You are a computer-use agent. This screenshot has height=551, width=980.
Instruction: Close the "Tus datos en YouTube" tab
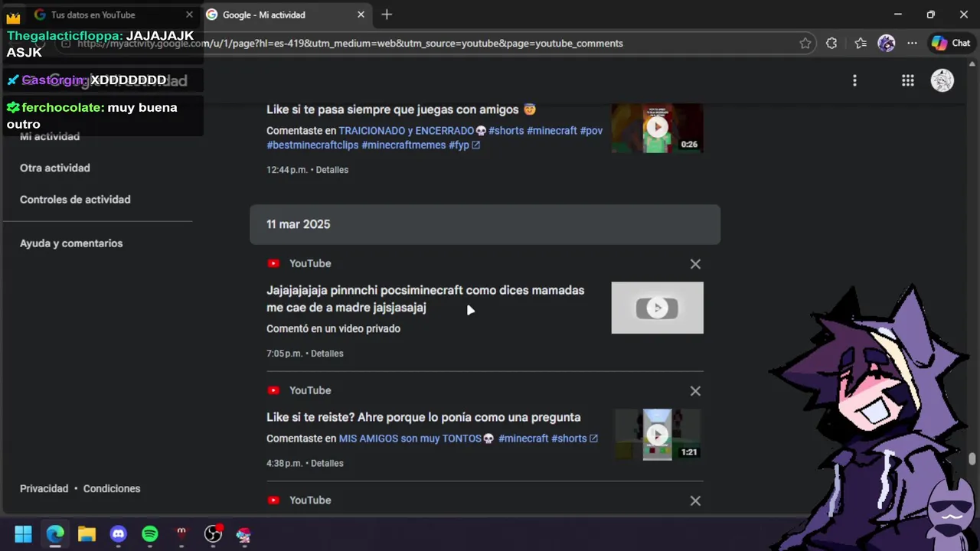click(189, 15)
